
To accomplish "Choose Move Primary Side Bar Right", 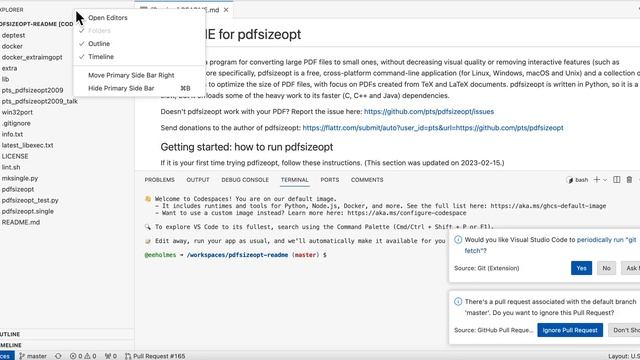I will coord(131,75).
